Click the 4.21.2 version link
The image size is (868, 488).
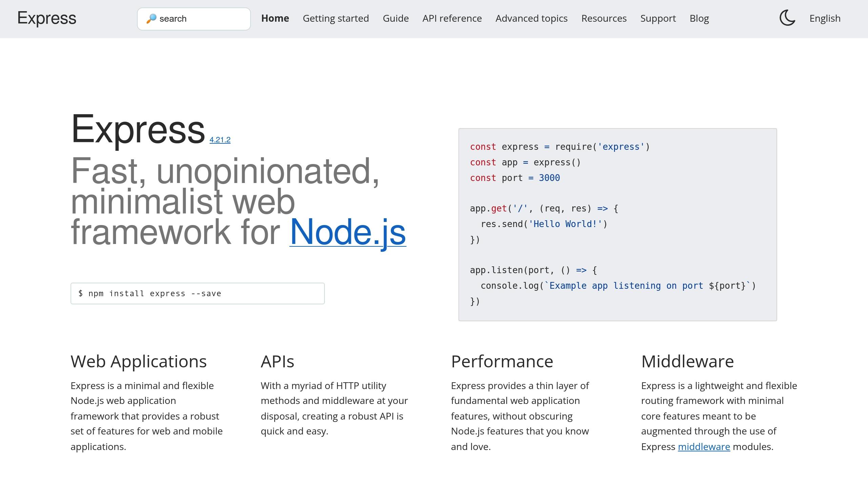tap(220, 140)
